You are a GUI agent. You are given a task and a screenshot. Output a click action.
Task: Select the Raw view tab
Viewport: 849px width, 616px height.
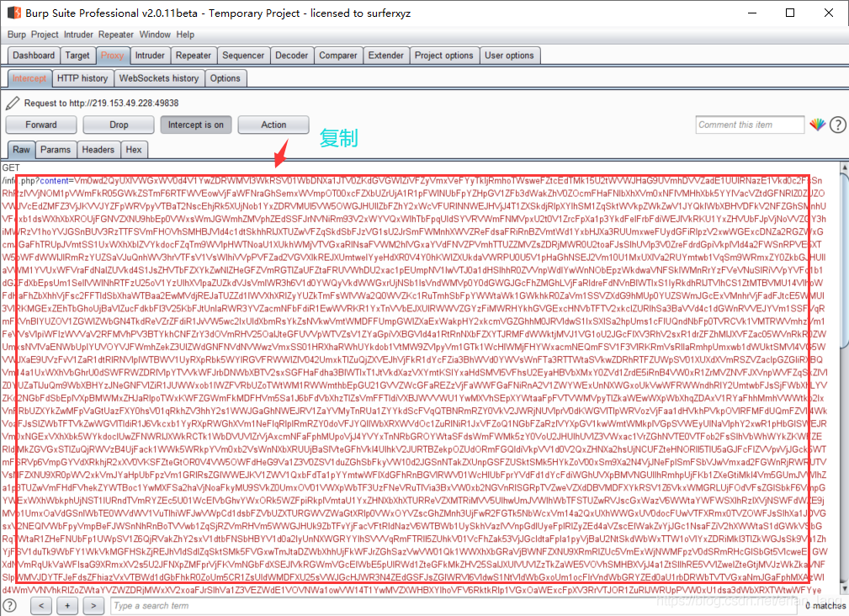point(22,150)
